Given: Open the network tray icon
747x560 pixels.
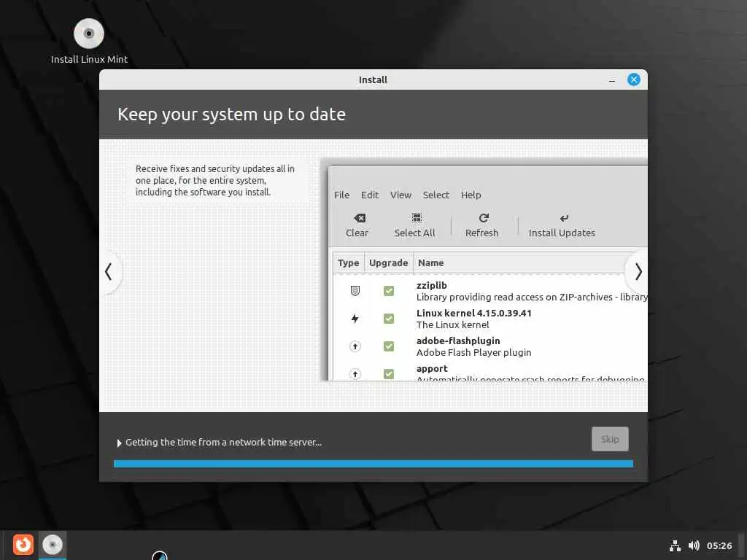Looking at the screenshot, I should click(675, 545).
